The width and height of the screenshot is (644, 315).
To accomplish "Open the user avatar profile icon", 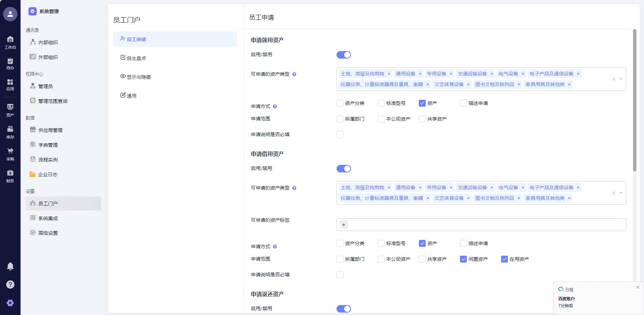I will tap(10, 14).
